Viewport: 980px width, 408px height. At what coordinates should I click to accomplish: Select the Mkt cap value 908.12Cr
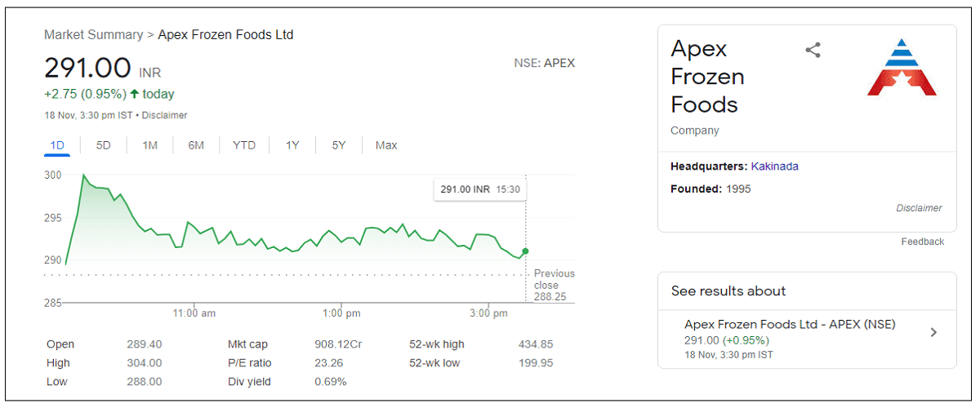(x=338, y=344)
